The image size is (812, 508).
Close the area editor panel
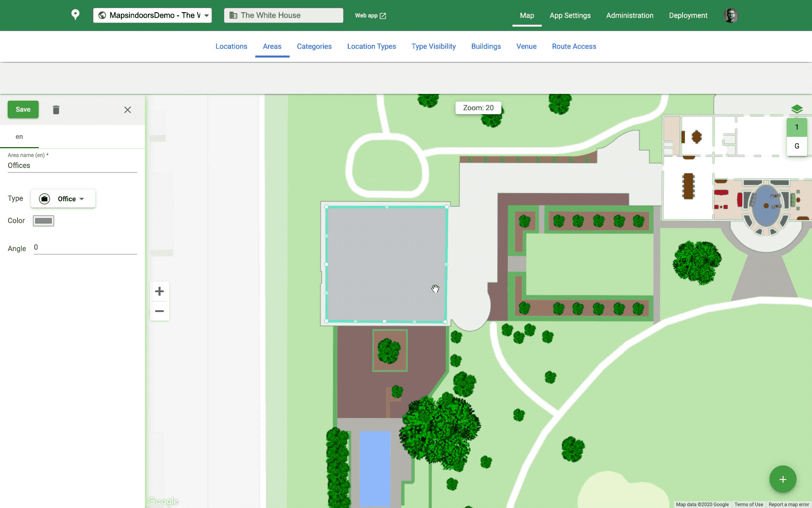pos(128,110)
